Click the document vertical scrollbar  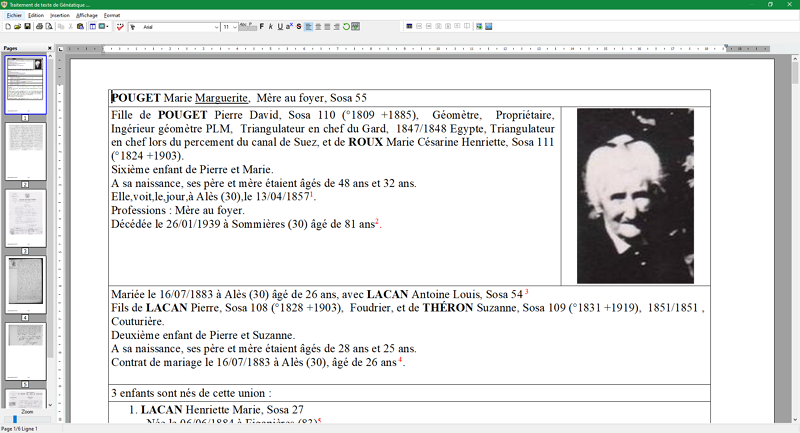point(795,240)
